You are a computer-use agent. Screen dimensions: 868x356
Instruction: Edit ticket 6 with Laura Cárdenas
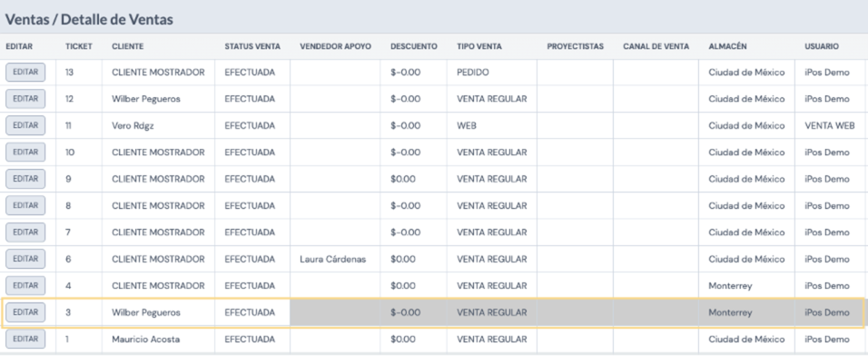pyautogui.click(x=25, y=259)
